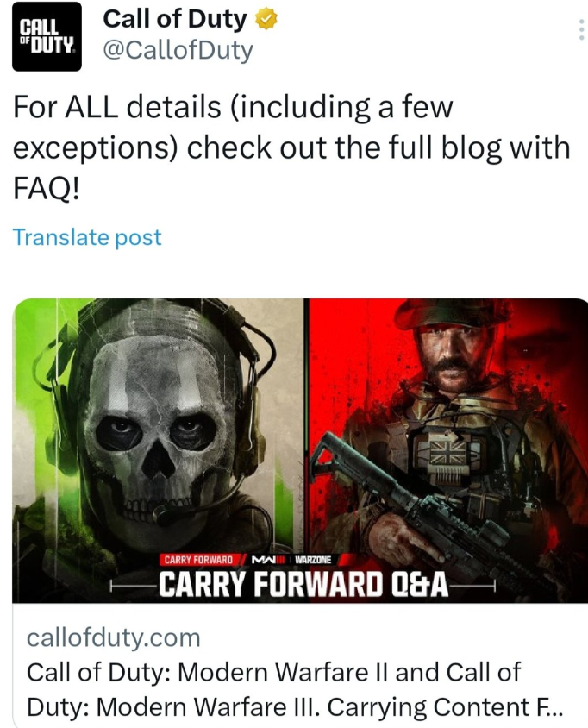Click the Call of Duty display name

[x=175, y=20]
